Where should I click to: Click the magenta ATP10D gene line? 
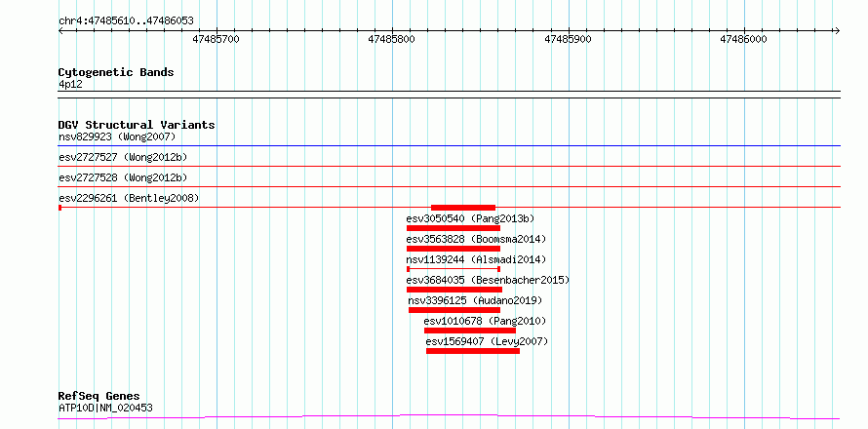point(450,416)
